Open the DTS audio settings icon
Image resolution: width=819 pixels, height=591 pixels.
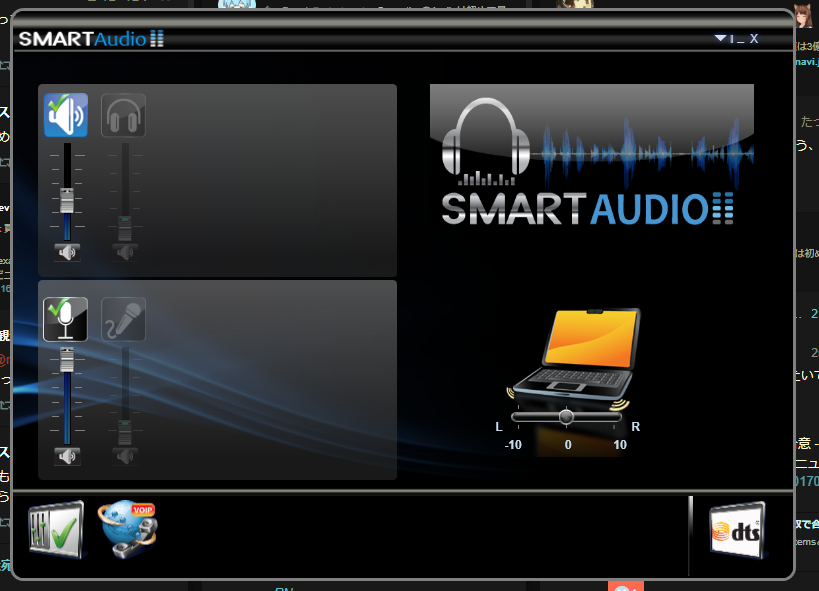point(737,531)
